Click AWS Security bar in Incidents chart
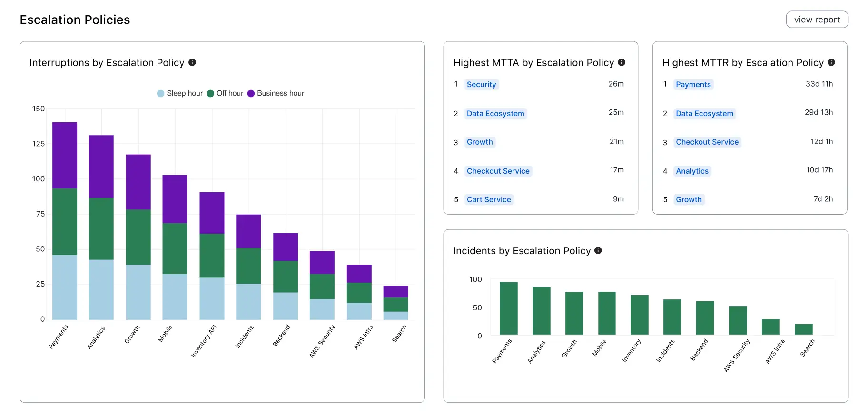Viewport: 868px width, 416px height. [x=738, y=320]
